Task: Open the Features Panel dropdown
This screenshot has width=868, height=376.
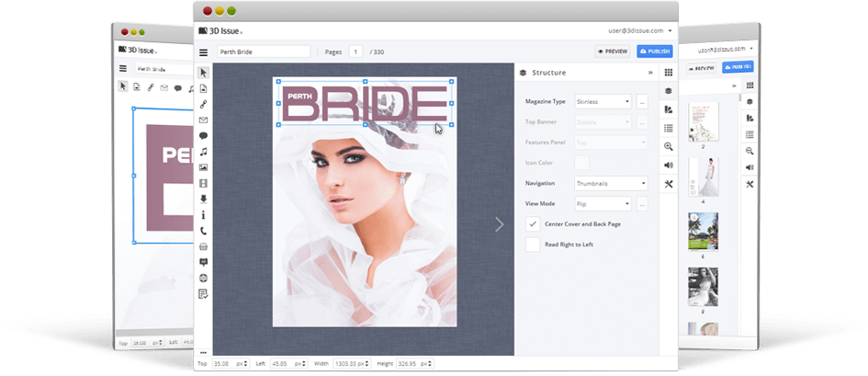Action: pyautogui.click(x=611, y=142)
